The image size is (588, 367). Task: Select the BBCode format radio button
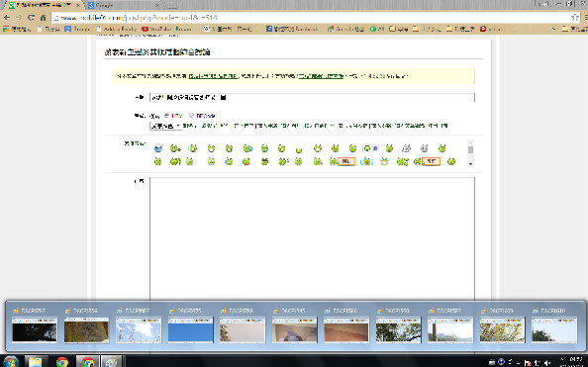click(191, 116)
